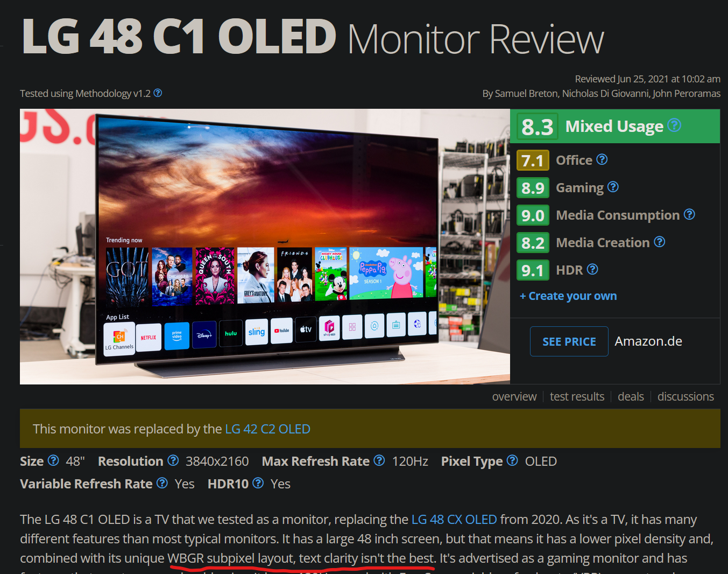Open the discussions tab
Viewport: 728px width, 574px height.
(x=685, y=397)
